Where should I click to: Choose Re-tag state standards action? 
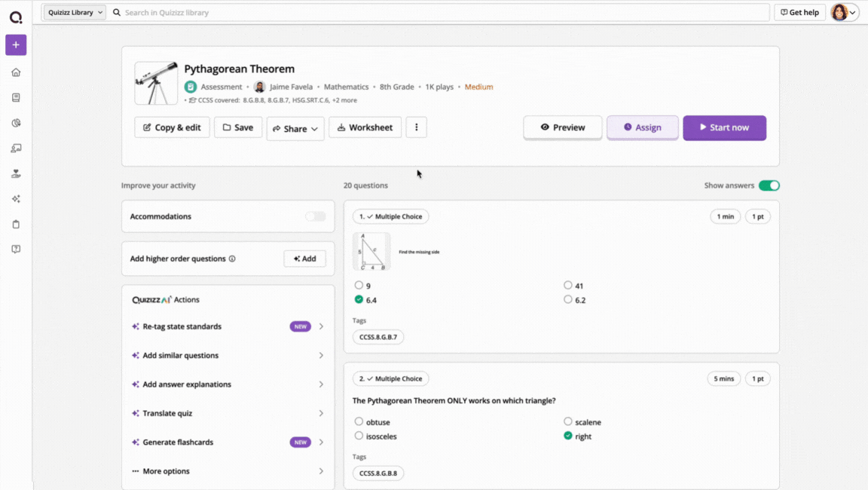click(x=228, y=326)
